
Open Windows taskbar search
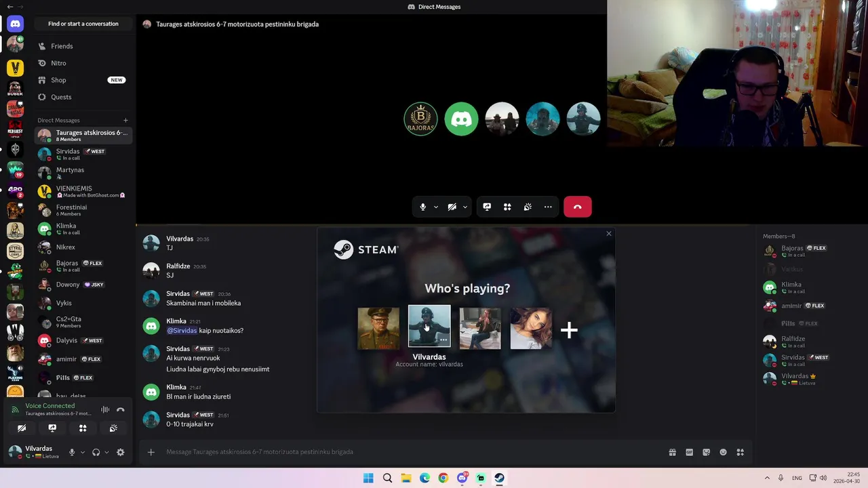tap(387, 478)
